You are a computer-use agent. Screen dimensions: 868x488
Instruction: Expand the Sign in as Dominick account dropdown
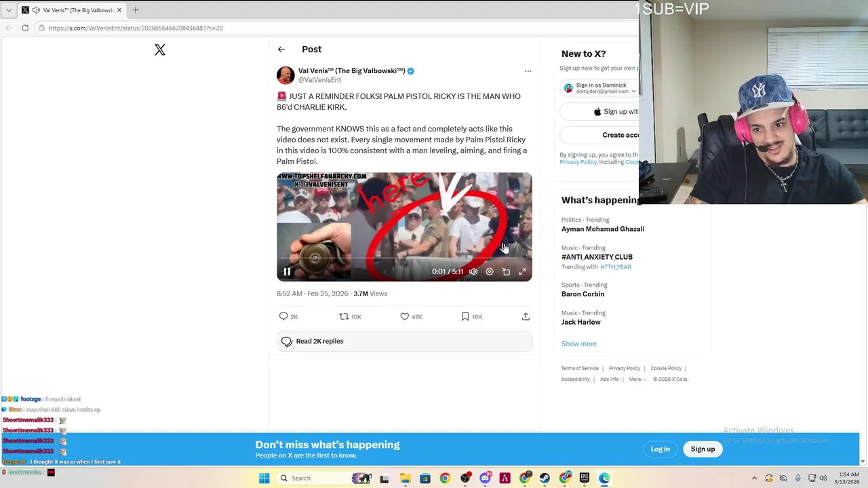coord(633,91)
